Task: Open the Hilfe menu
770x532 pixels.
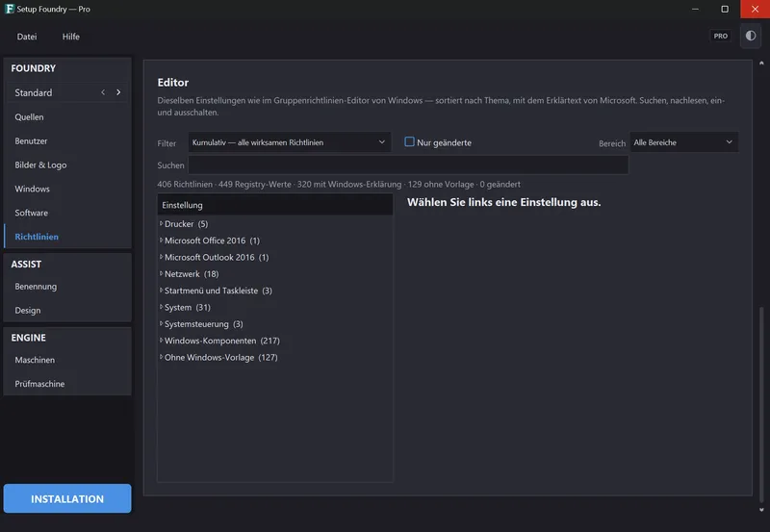Action: pos(70,37)
